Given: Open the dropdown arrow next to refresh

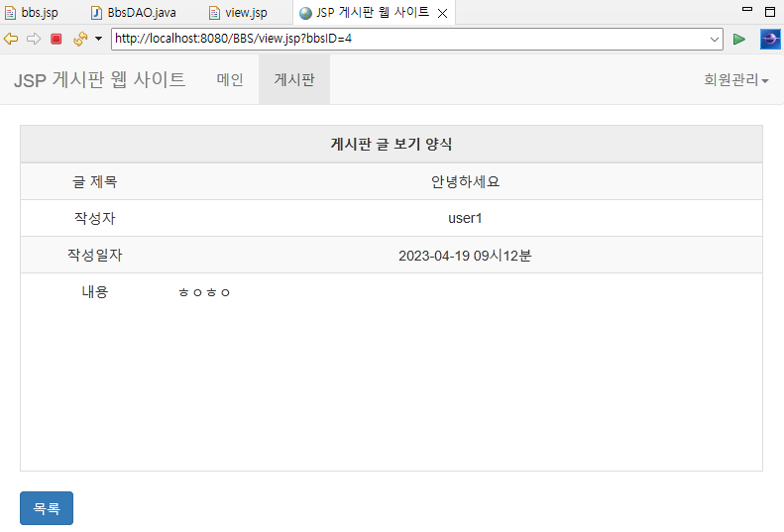Looking at the screenshot, I should click(x=98, y=39).
